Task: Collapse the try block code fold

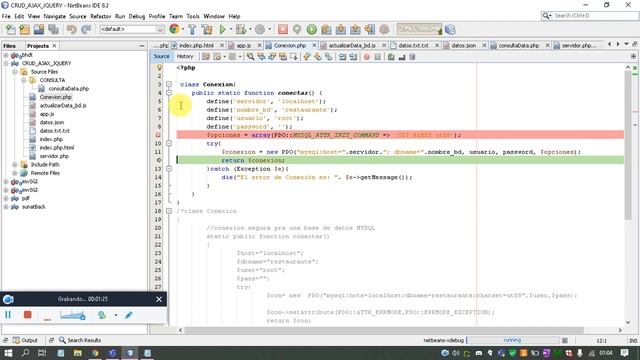Action: pyautogui.click(x=169, y=144)
